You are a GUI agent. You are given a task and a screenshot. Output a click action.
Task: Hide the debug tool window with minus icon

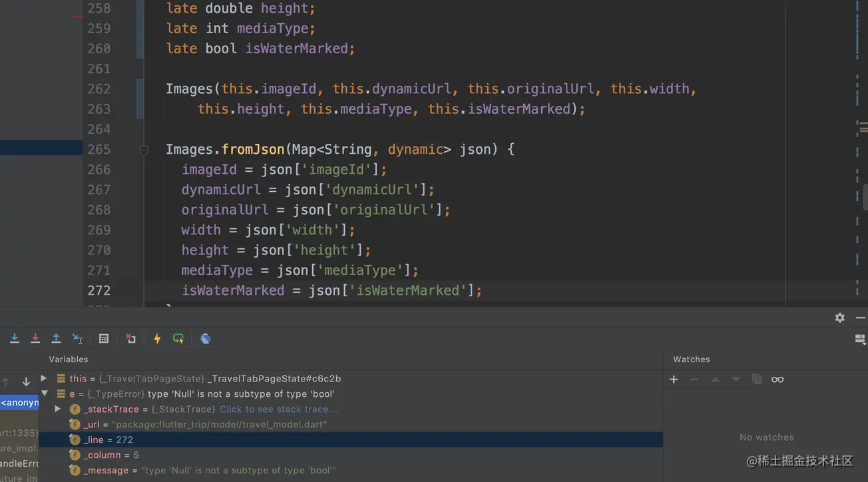861,318
